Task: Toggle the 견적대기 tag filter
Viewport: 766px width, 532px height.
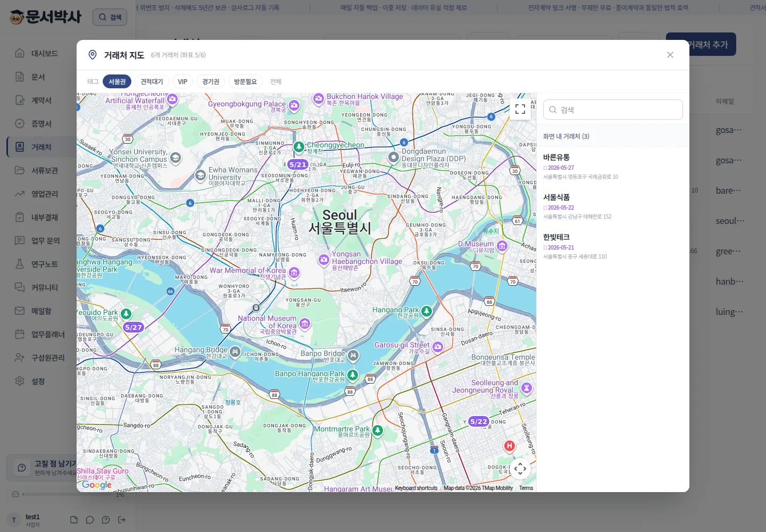Action: coord(152,81)
